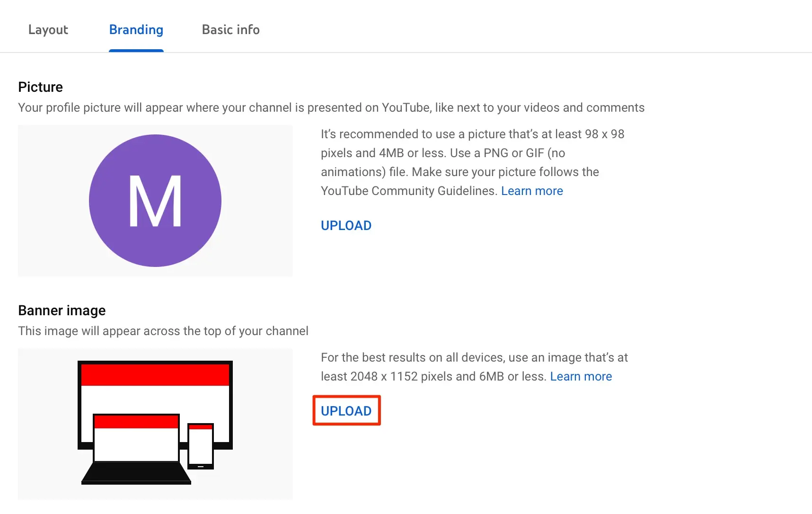The image size is (812, 514).
Task: Click the red banner strip on monitor graphic
Action: (155, 375)
